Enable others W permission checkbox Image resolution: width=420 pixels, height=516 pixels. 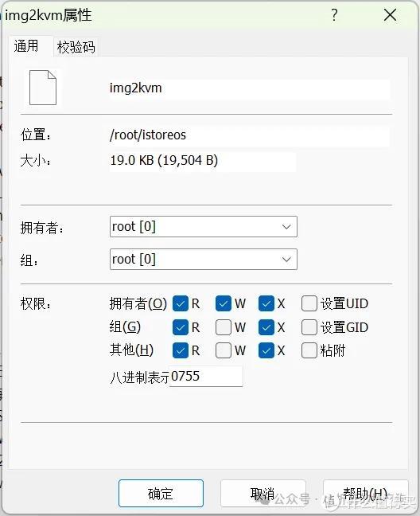pyautogui.click(x=224, y=350)
